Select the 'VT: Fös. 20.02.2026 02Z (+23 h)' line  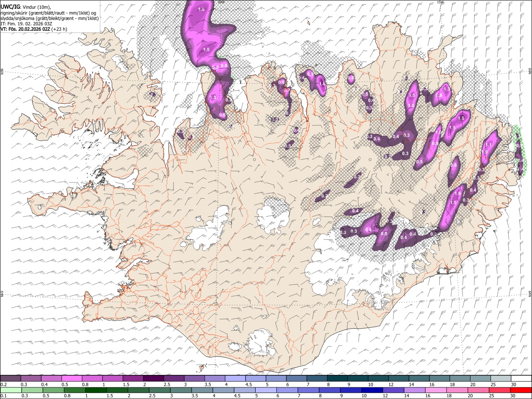click(34, 29)
